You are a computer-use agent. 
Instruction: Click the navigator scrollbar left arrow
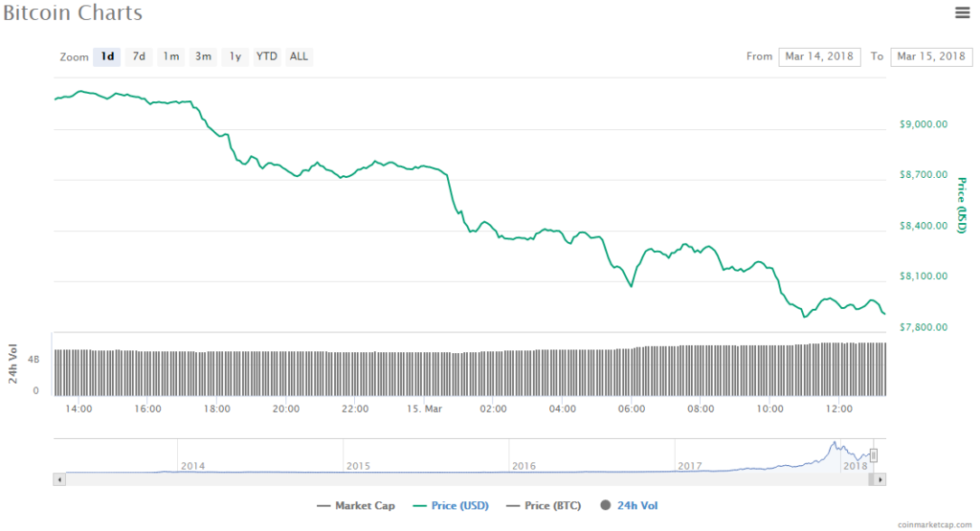point(59,478)
